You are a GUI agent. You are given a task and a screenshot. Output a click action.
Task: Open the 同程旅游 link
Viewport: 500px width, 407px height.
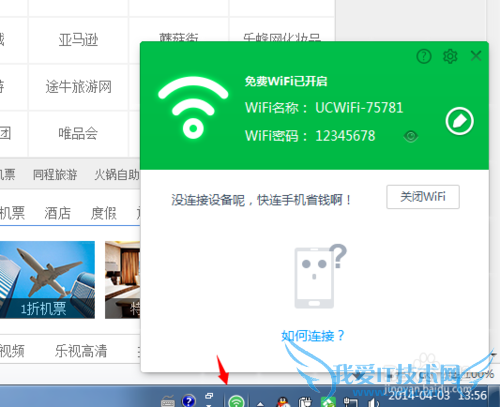click(x=55, y=174)
